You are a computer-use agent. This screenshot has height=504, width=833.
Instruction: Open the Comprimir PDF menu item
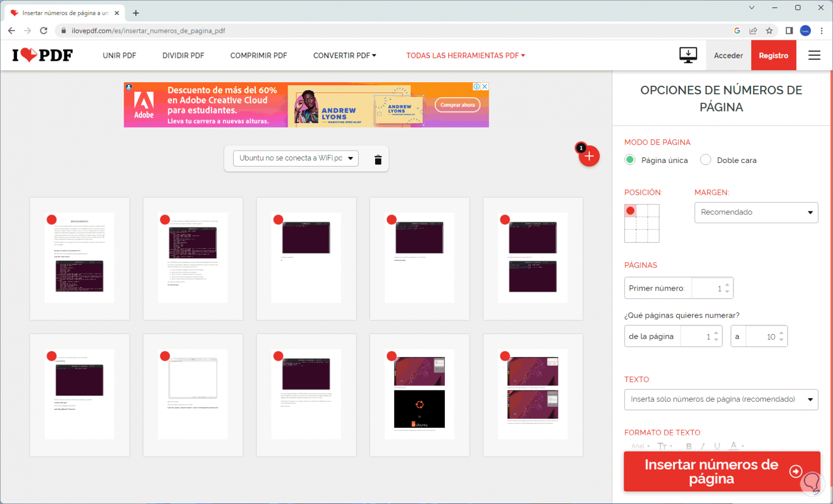coord(258,55)
